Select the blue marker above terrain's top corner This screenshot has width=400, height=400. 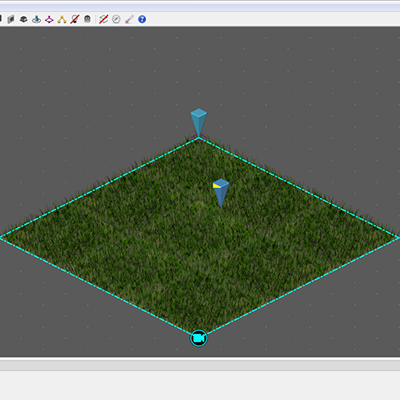pyautogui.click(x=199, y=122)
